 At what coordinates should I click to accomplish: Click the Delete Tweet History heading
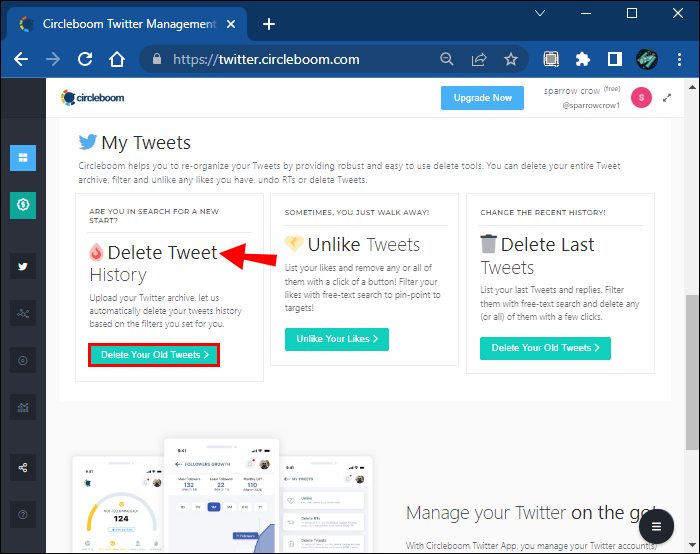(x=154, y=263)
